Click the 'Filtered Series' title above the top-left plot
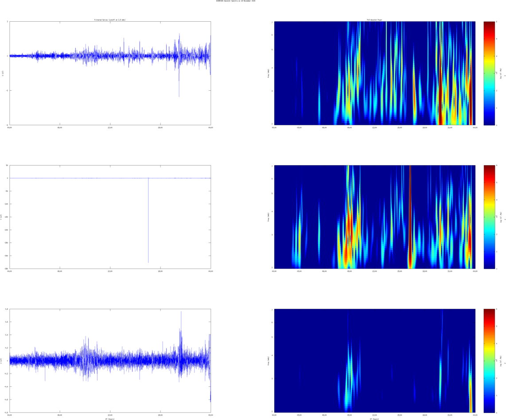This screenshot has width=506, height=420. (x=110, y=20)
